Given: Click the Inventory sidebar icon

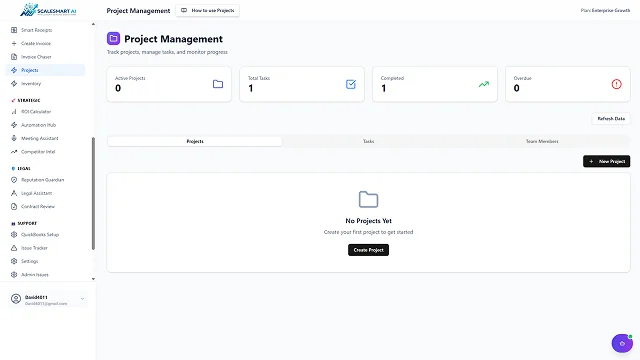Looking at the screenshot, I should pyautogui.click(x=14, y=84).
